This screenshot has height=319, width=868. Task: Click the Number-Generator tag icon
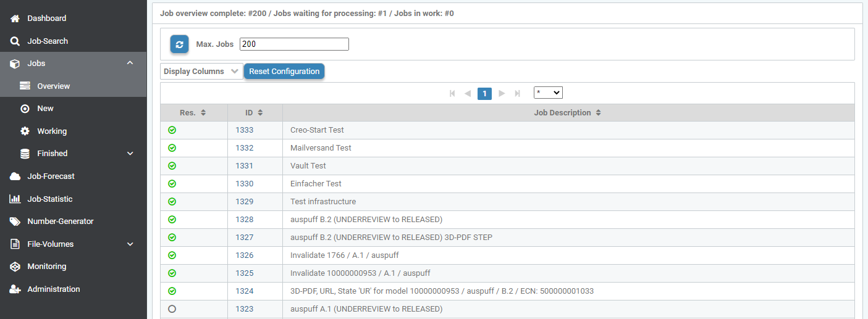15,222
